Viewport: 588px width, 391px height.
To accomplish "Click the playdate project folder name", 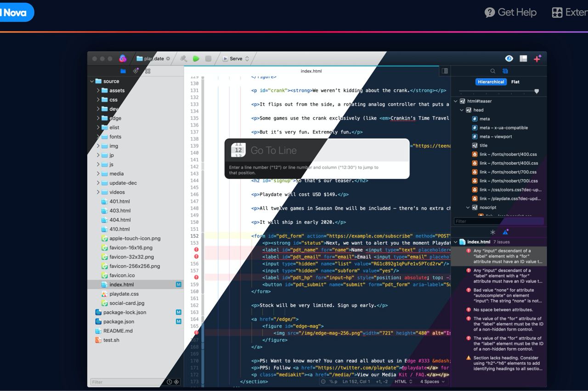I will click(x=154, y=59).
